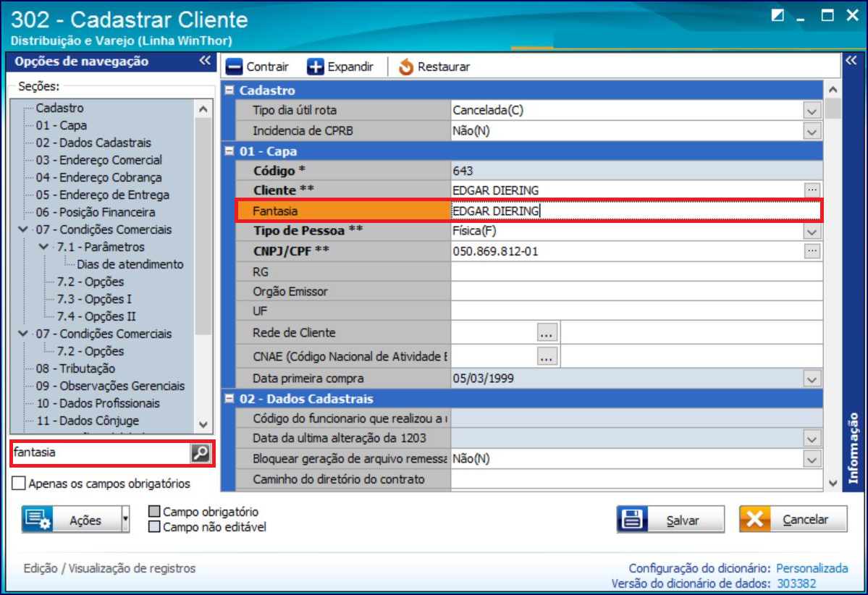Click the fantasia search input field
Image resolution: width=868 pixels, height=595 pixels.
click(101, 452)
